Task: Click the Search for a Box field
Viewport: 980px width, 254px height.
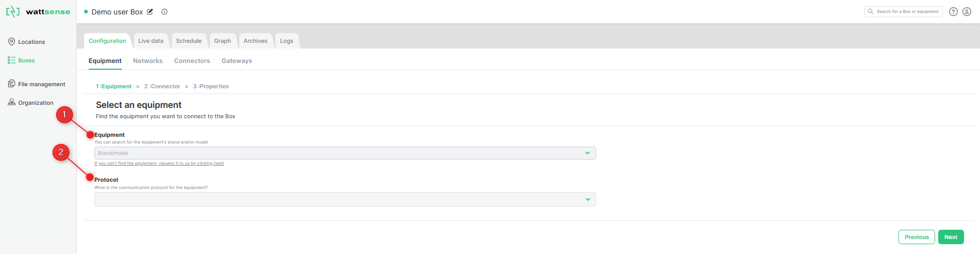Action: point(903,11)
